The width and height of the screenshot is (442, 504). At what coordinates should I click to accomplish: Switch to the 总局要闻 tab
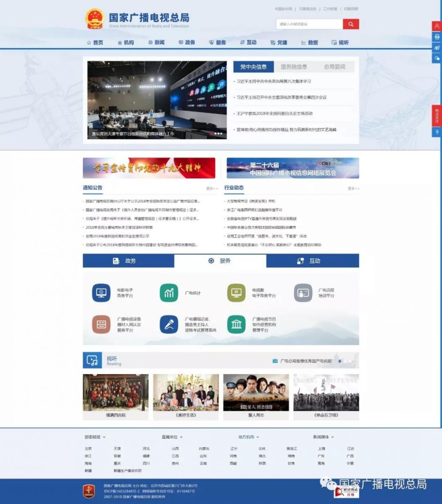(335, 67)
